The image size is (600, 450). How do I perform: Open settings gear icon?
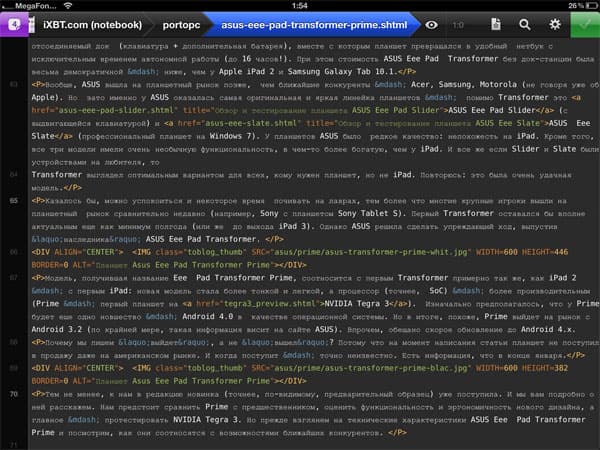(x=555, y=24)
